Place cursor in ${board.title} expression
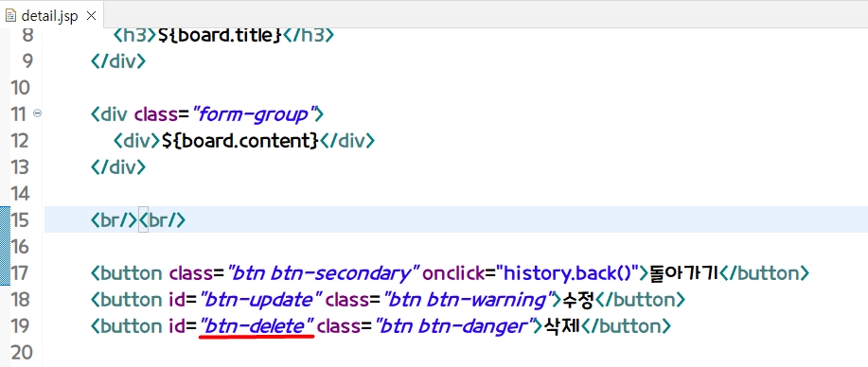 pos(221,35)
